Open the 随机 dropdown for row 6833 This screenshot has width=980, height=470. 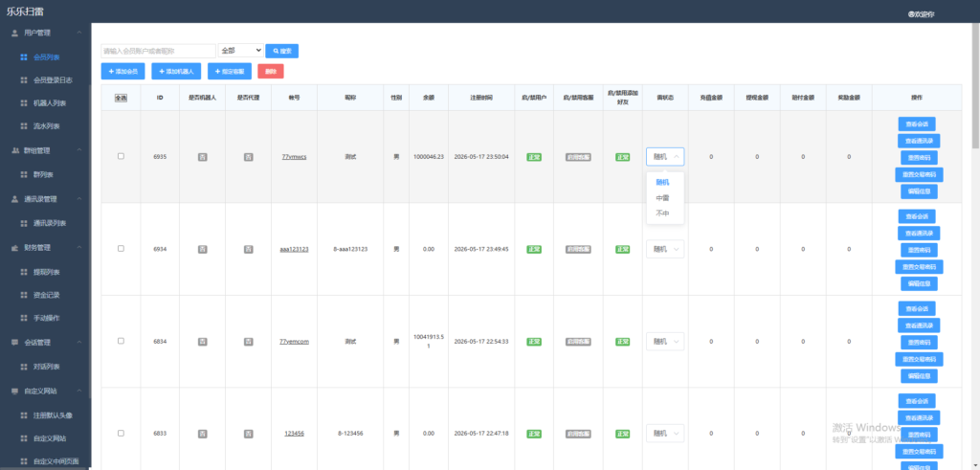coord(665,433)
